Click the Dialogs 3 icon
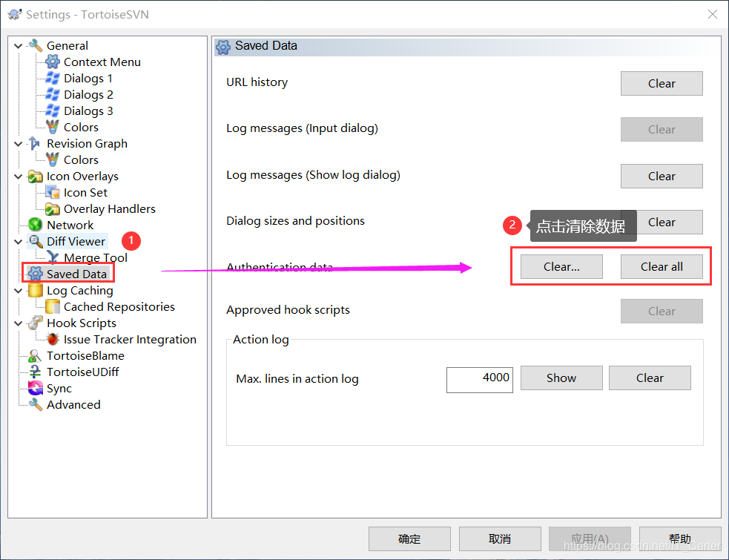 click(53, 111)
